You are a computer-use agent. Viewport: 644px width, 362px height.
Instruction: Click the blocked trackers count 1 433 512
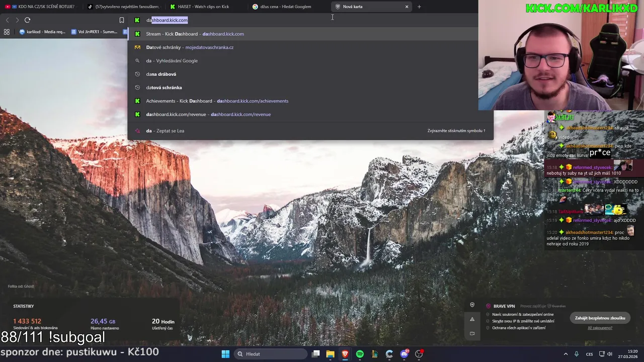pos(27,321)
